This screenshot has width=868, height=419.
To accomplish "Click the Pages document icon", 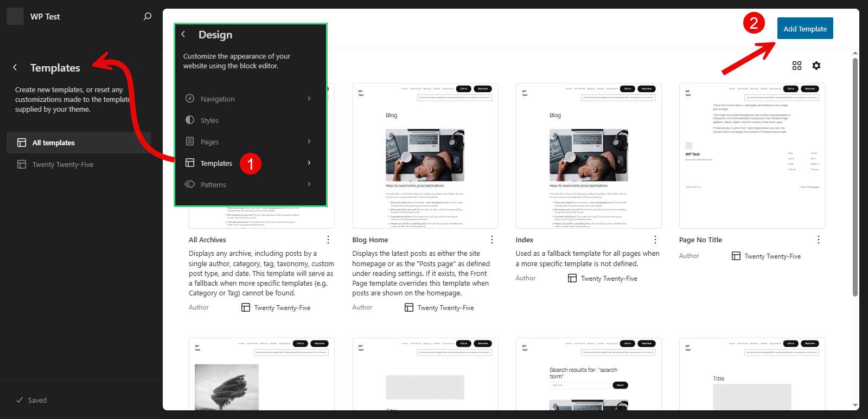I will [190, 141].
